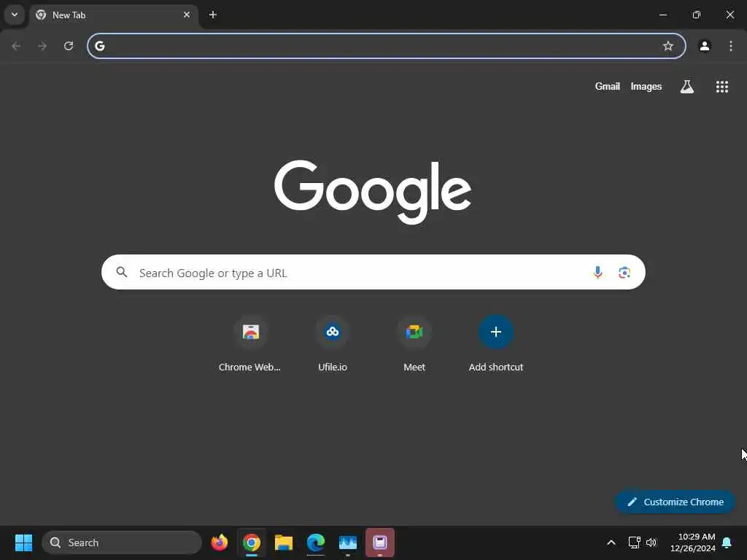Open notifications bell in the tray
The image size is (747, 560).
click(x=727, y=542)
